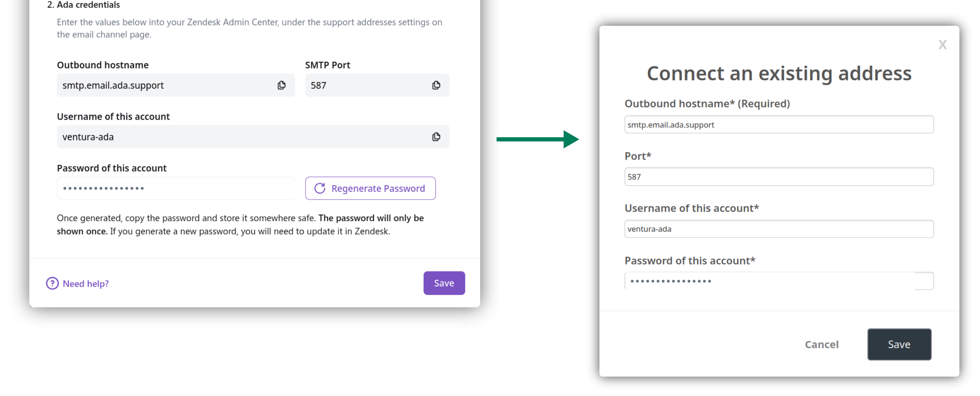This screenshot has height=396, width=980.
Task: Click the dark Save button in Zendesk dialog
Action: 899,344
